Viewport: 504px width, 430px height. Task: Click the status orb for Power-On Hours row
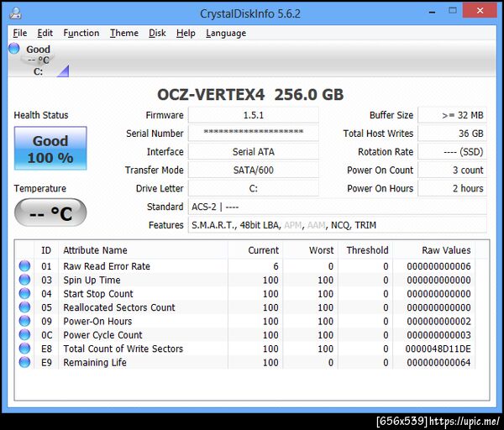click(24, 321)
